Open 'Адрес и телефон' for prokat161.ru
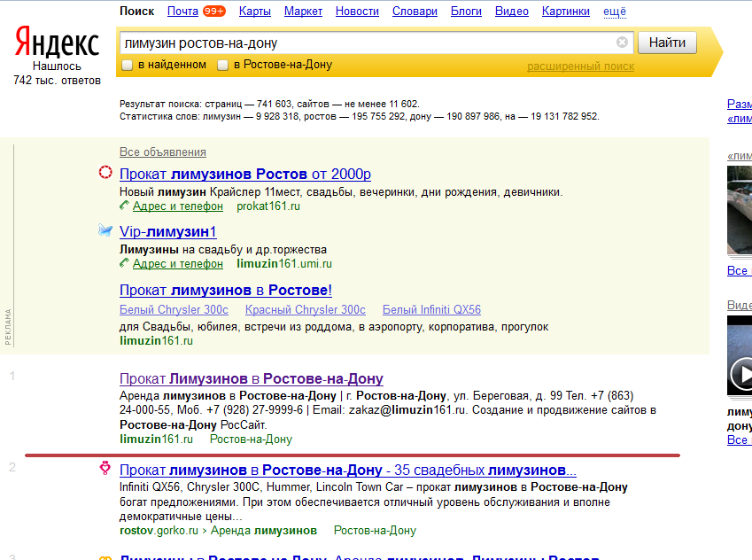 (x=177, y=206)
